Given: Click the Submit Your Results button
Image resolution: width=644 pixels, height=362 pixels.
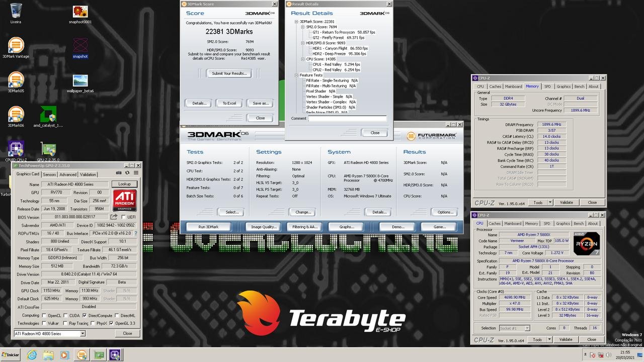Looking at the screenshot, I should coord(229,73).
